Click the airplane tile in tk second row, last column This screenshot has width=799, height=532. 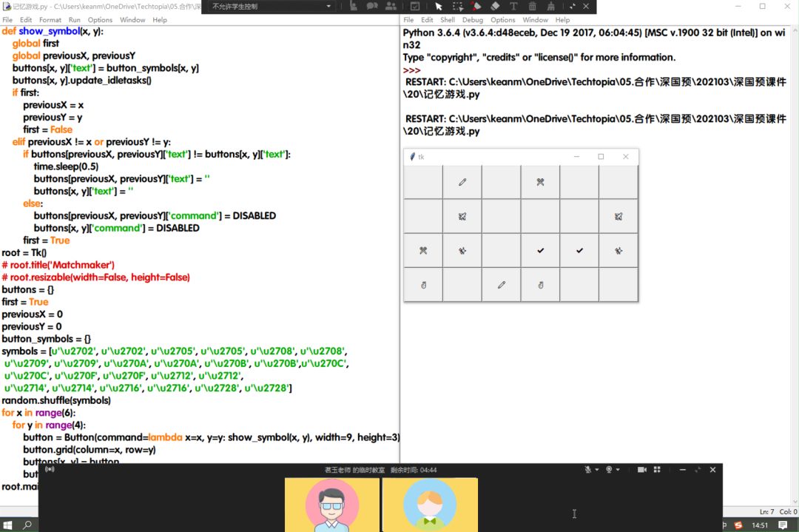[x=618, y=217]
